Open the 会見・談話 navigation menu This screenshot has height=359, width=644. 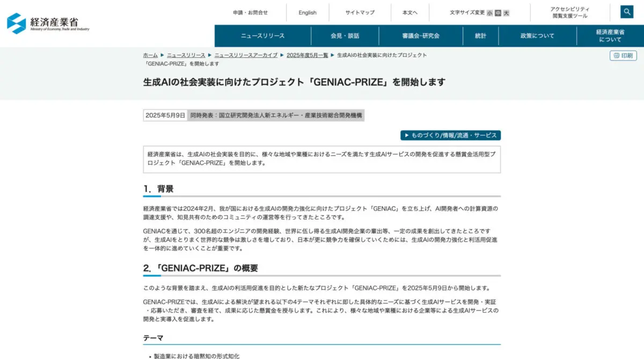coord(346,36)
